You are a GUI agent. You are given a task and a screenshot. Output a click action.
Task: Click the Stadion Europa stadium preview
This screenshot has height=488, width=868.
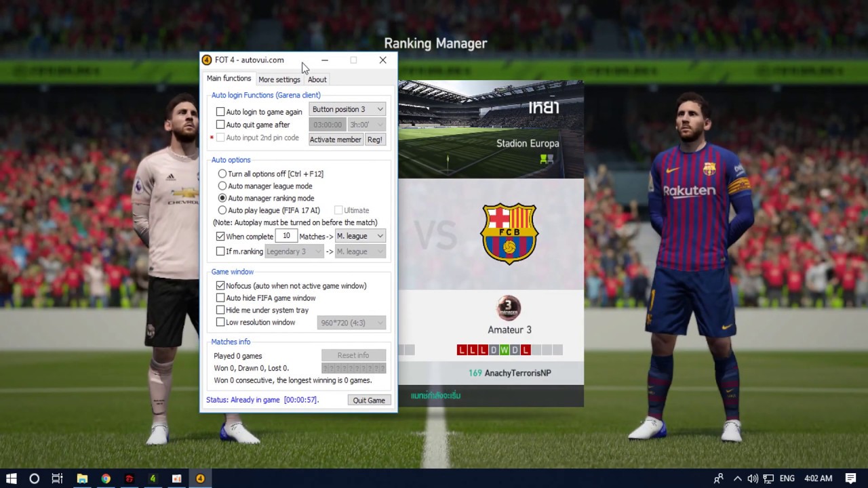click(x=490, y=129)
